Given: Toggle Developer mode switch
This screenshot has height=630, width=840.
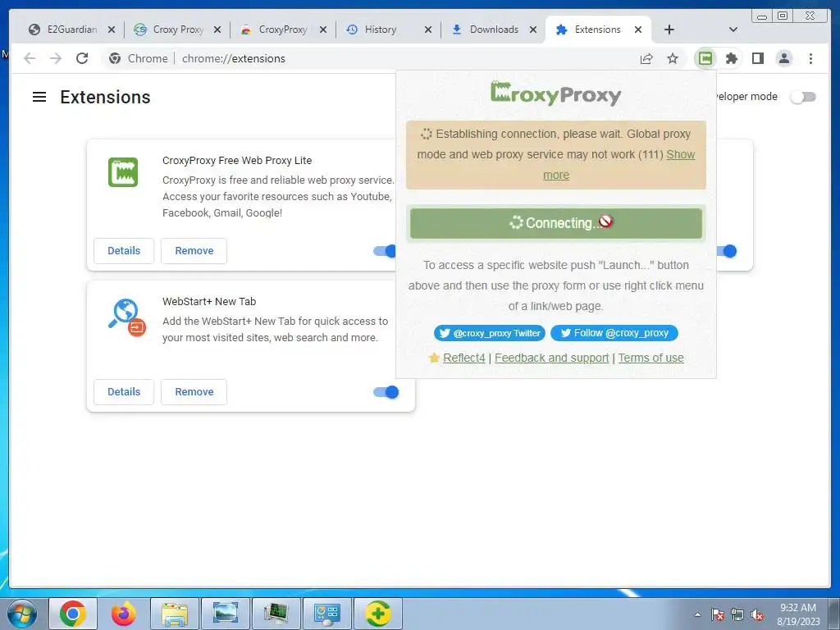Looking at the screenshot, I should pyautogui.click(x=804, y=97).
